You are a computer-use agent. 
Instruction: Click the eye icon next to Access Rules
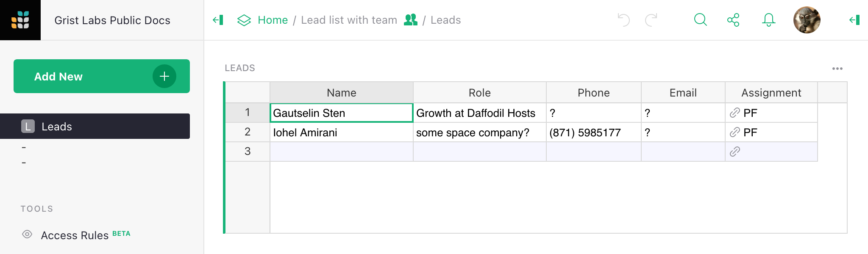point(27,235)
